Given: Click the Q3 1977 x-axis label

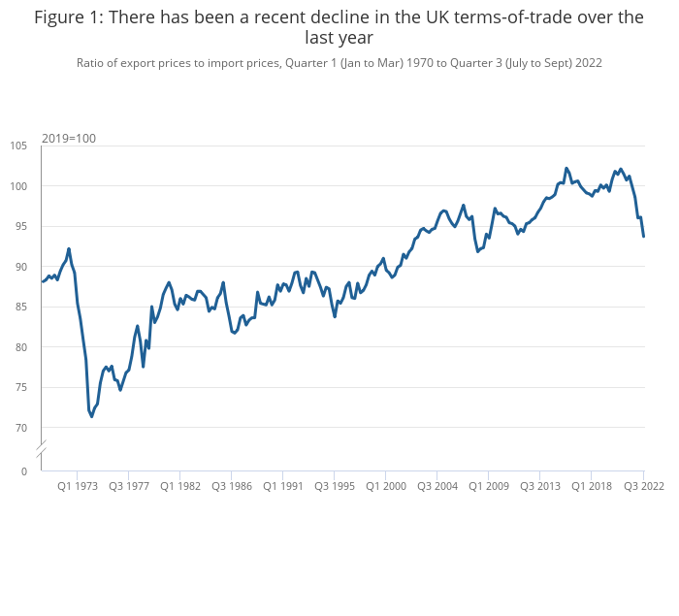Looking at the screenshot, I should [x=129, y=487].
